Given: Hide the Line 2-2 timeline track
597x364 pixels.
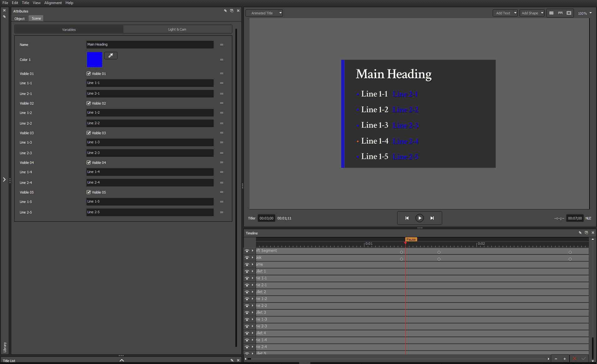Looking at the screenshot, I should point(247,306).
